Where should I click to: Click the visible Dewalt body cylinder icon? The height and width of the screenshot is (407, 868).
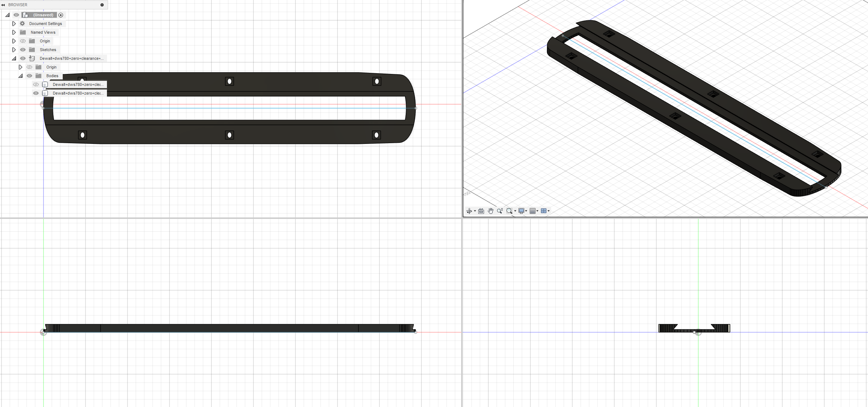click(x=45, y=93)
